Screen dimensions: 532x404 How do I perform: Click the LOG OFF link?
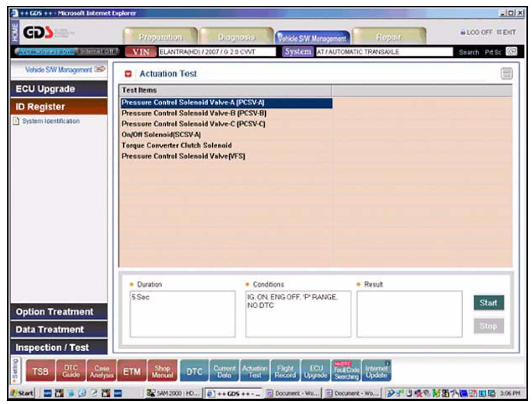476,32
